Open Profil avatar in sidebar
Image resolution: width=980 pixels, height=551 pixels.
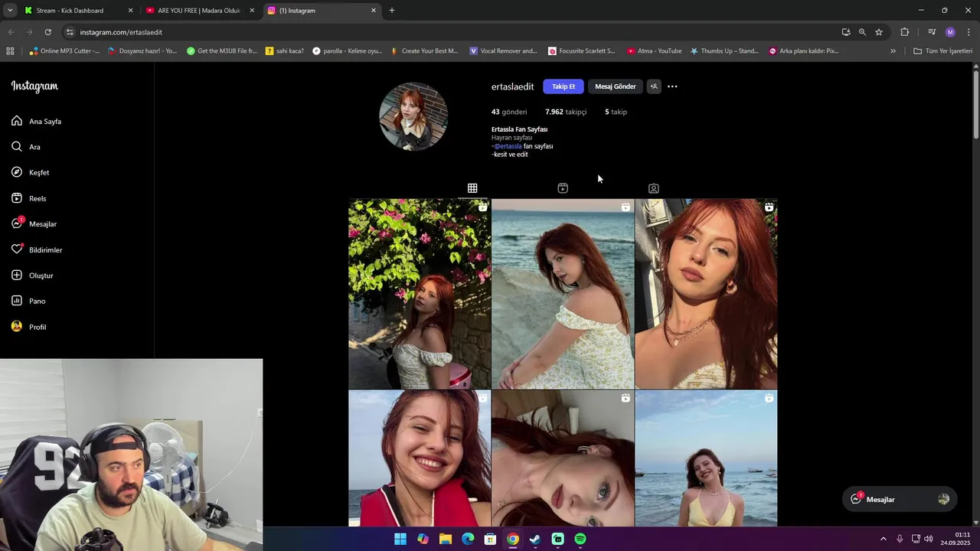[x=17, y=327]
